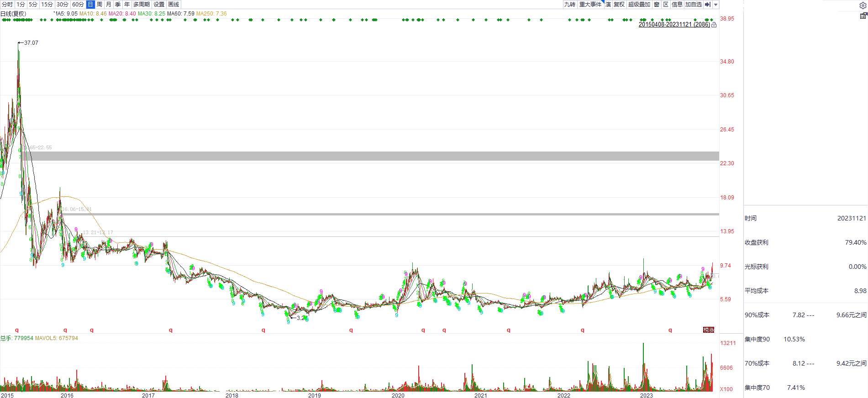This screenshot has height=398, width=868.
Task: Click the thin gray band near the 16.06-15.81 label
Action: point(390,214)
